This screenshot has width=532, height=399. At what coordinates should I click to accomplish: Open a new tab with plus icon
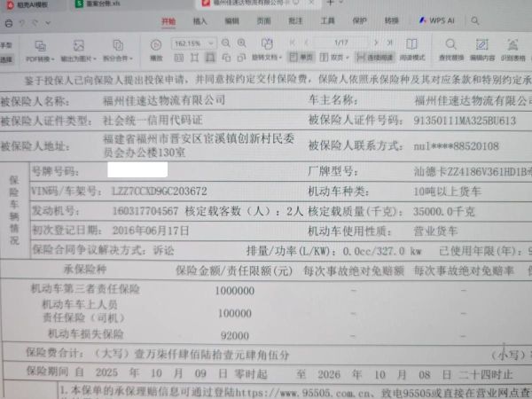[330, 3]
